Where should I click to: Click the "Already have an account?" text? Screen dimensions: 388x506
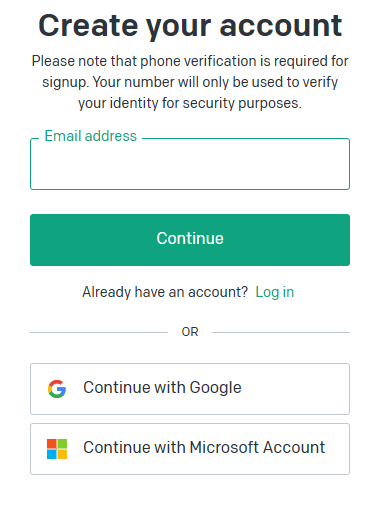click(165, 292)
